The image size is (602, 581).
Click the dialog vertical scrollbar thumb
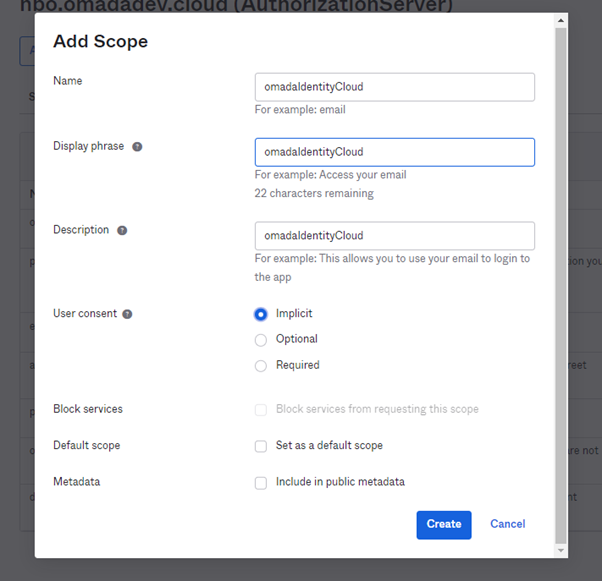click(561, 285)
